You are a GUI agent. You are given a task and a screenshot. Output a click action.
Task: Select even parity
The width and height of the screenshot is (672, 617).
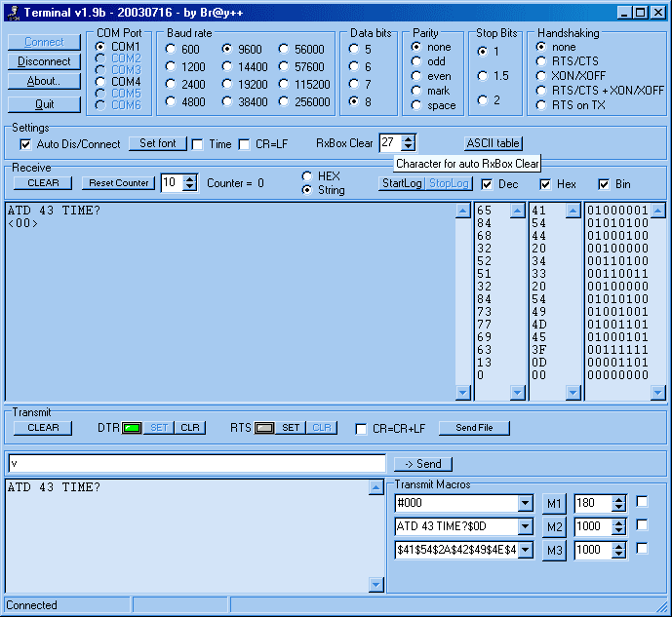(x=431, y=76)
